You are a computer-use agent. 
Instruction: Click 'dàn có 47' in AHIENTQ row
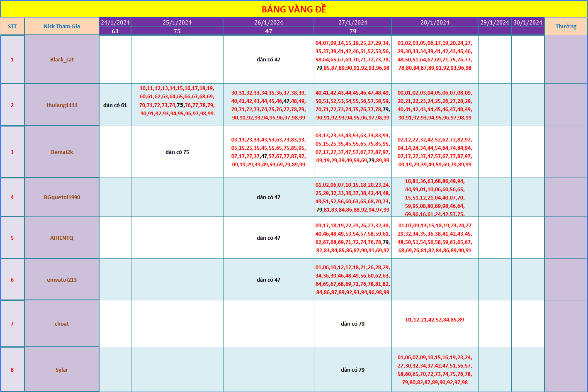pyautogui.click(x=269, y=238)
